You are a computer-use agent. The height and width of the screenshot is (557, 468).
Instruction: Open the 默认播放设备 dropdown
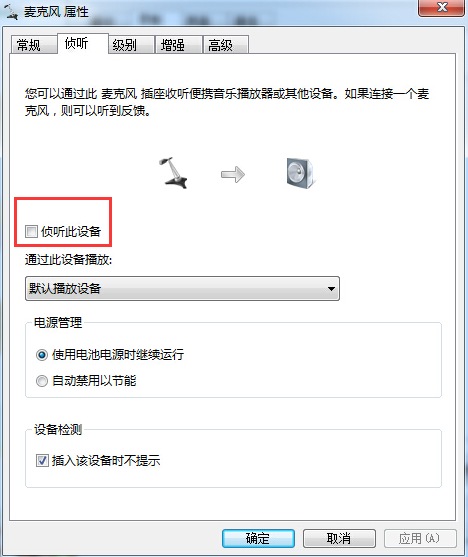(x=182, y=288)
